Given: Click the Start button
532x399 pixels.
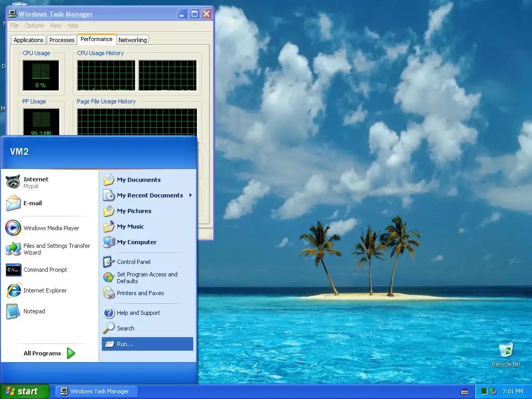Looking at the screenshot, I should click(24, 391).
